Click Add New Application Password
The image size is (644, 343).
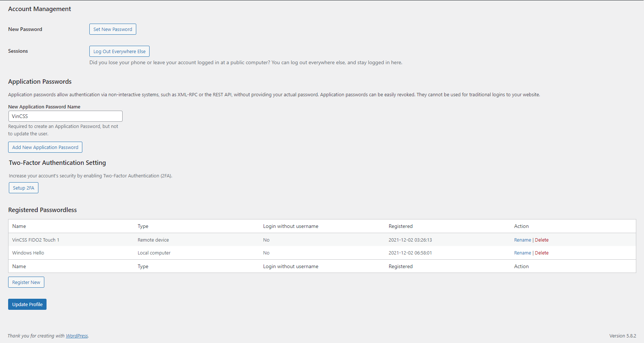pyautogui.click(x=45, y=147)
